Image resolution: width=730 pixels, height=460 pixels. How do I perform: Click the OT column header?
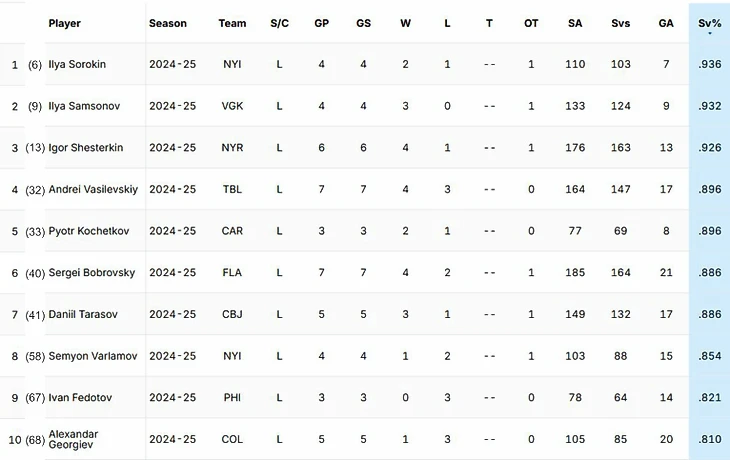(x=531, y=23)
